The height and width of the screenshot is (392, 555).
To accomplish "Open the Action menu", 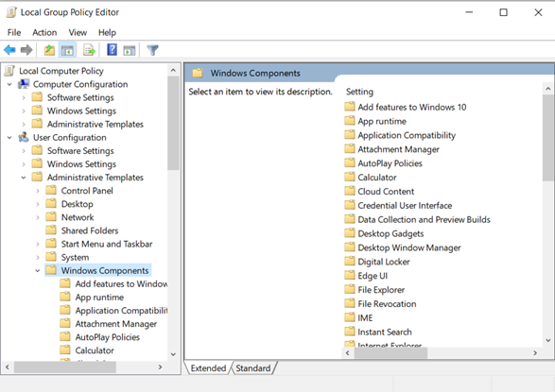I will tap(44, 32).
